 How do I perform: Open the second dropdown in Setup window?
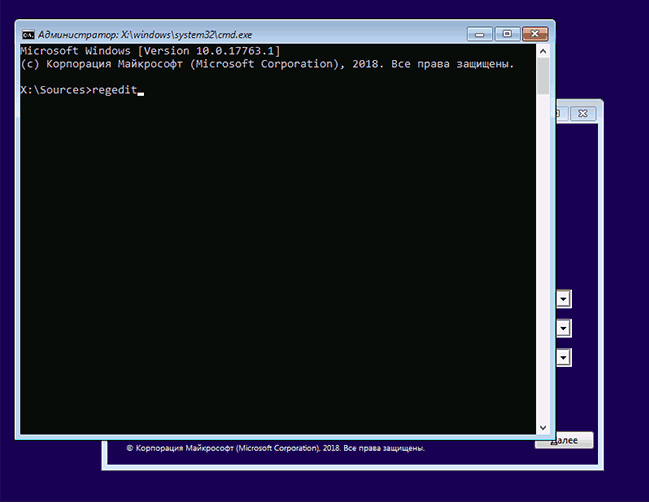click(x=563, y=328)
